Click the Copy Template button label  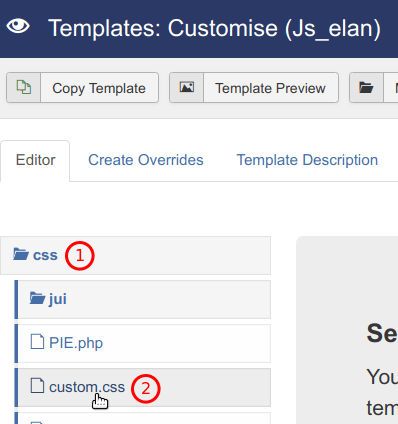pyautogui.click(x=99, y=88)
